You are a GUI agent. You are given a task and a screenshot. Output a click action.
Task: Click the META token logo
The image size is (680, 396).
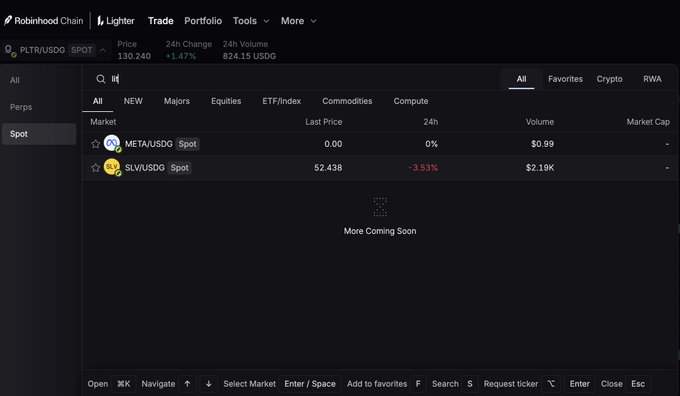112,143
